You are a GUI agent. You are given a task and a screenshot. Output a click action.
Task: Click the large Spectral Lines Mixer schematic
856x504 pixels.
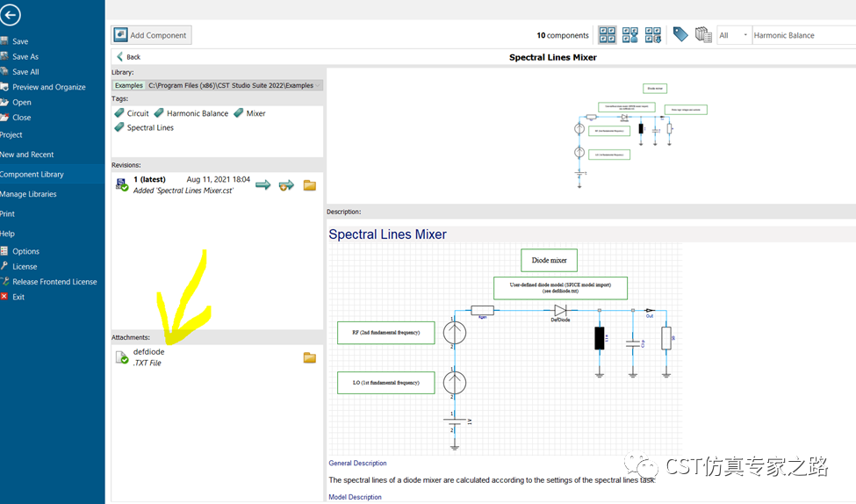pos(505,349)
